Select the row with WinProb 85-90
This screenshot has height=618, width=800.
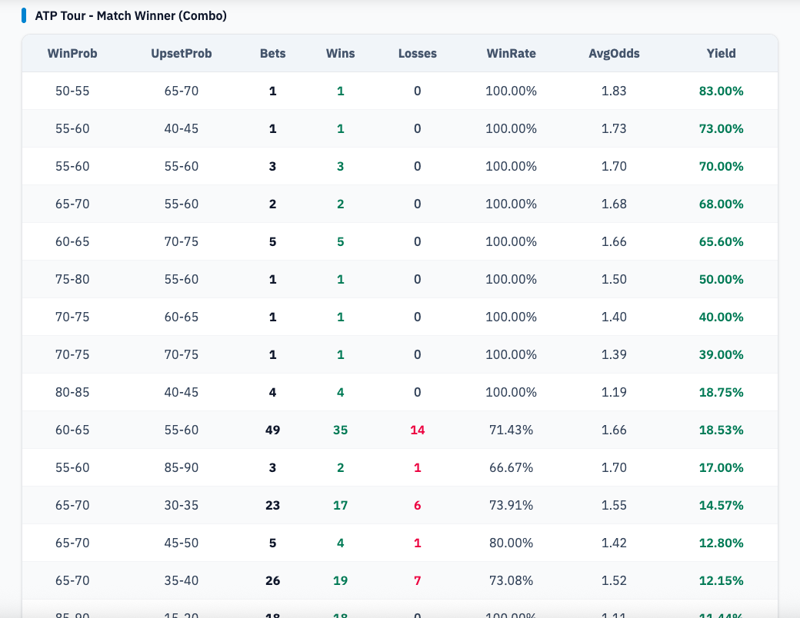pos(400,611)
